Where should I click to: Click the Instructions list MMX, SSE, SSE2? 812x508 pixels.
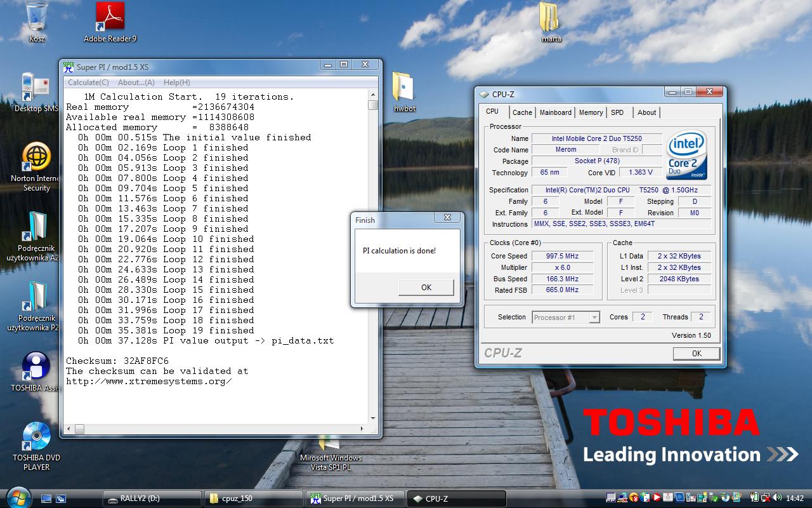pos(622,224)
